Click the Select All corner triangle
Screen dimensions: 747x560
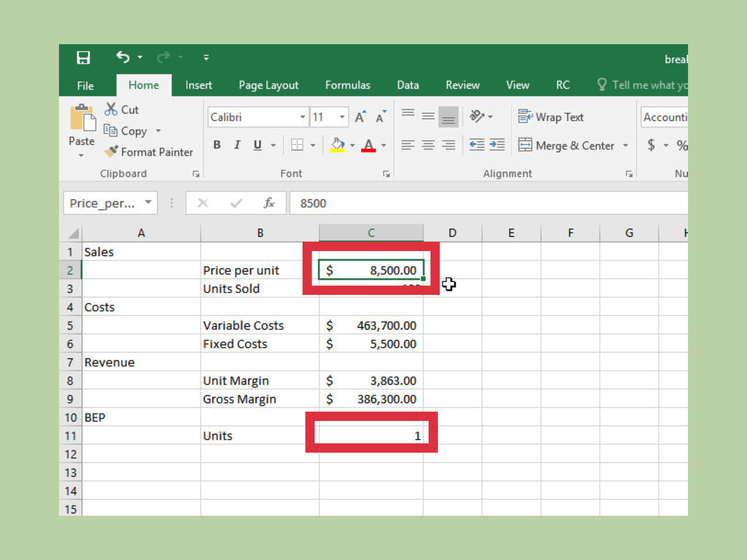(x=74, y=233)
